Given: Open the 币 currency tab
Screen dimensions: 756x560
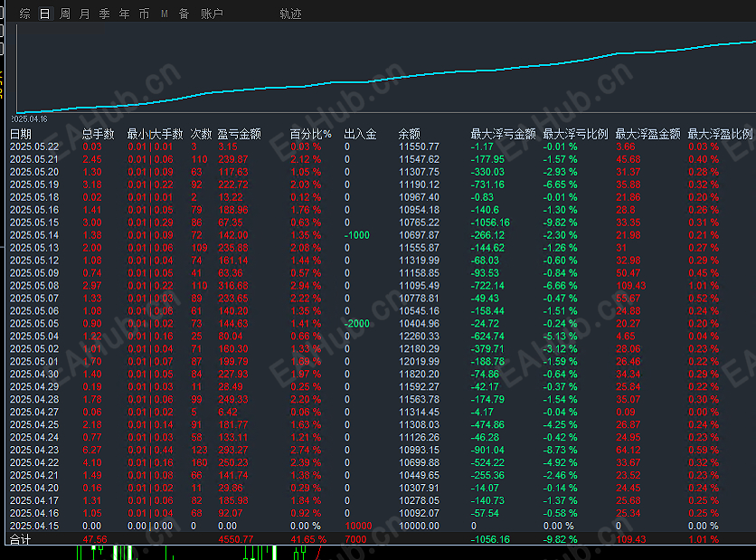Looking at the screenshot, I should 144,14.
